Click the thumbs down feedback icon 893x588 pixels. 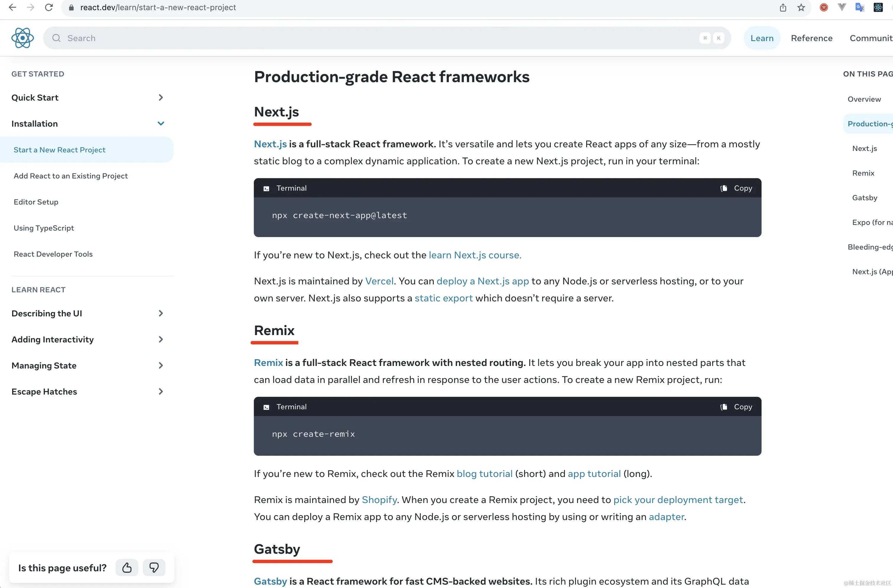pyautogui.click(x=154, y=567)
